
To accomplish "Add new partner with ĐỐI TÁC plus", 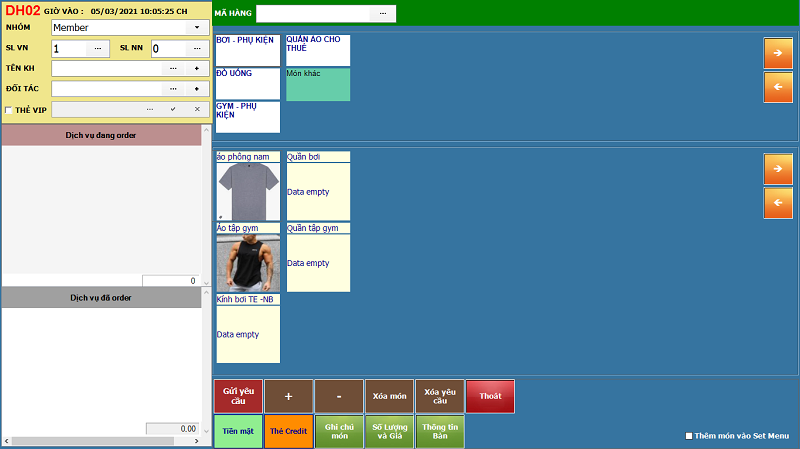I will (x=197, y=89).
